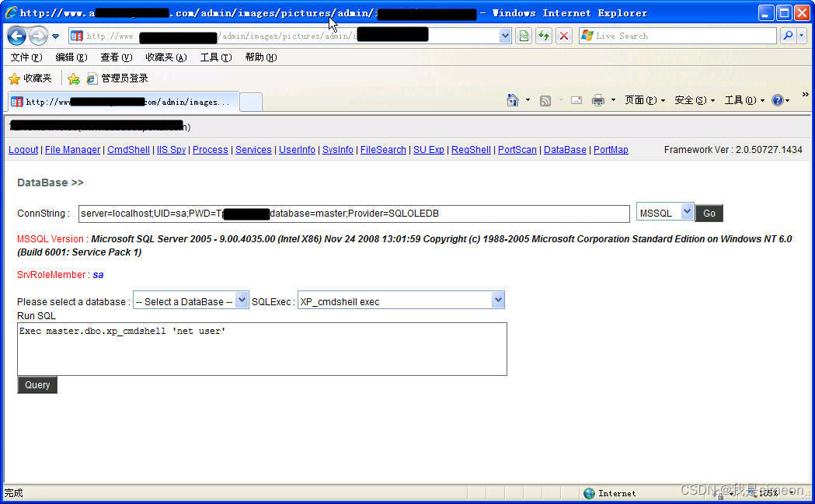Viewport: 815px width, 504px height.
Task: Open the FileSearch link
Action: point(383,150)
